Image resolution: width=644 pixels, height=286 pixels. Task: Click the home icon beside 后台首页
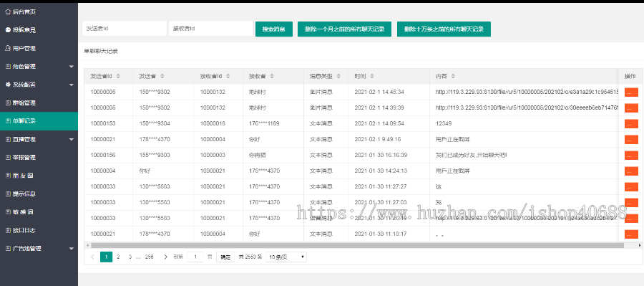coord(8,12)
